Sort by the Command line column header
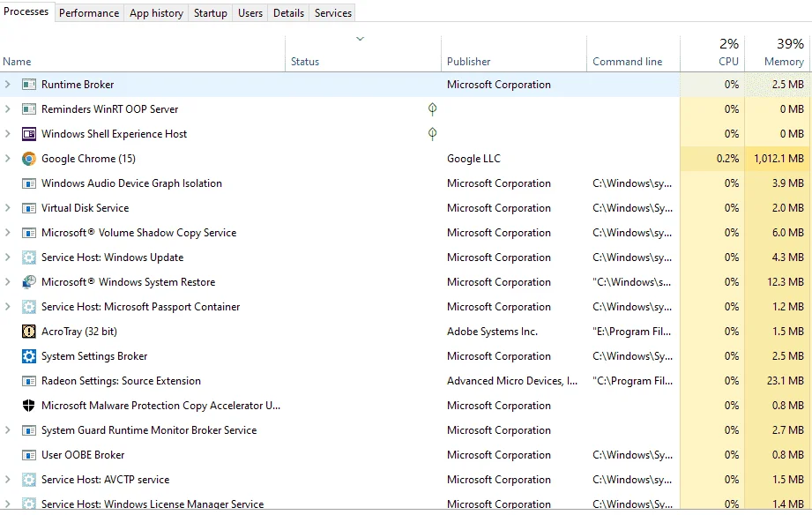The image size is (812, 515). click(633, 54)
